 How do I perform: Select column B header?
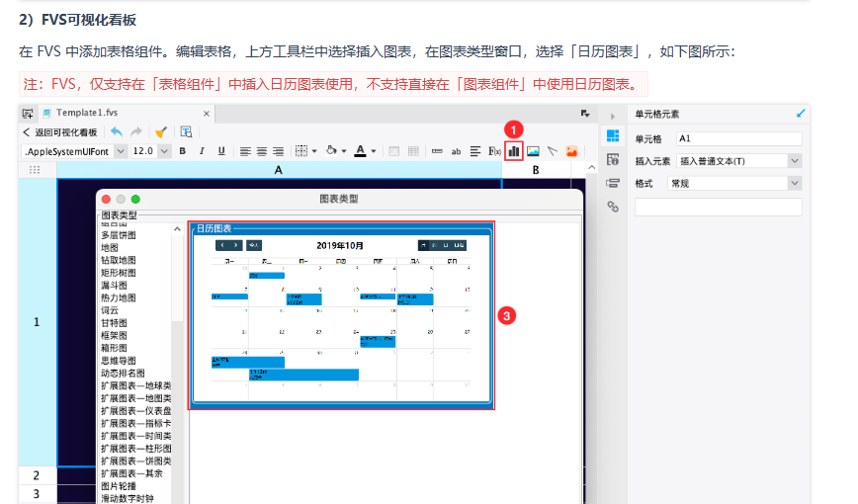(536, 170)
